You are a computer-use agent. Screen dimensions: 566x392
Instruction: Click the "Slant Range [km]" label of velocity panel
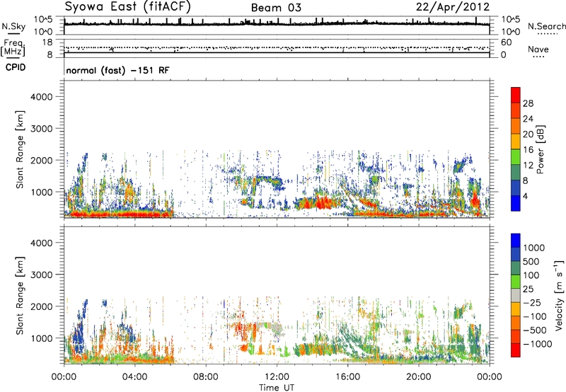pos(20,295)
